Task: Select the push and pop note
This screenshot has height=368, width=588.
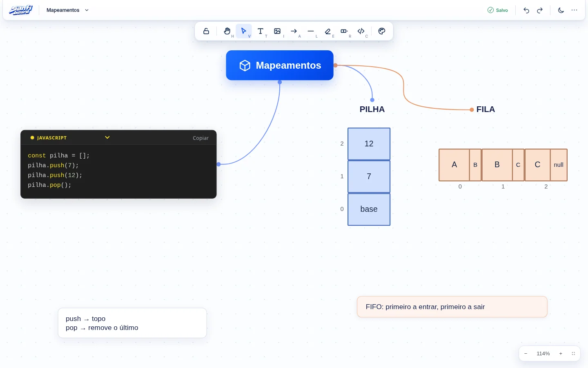Action: tap(132, 323)
